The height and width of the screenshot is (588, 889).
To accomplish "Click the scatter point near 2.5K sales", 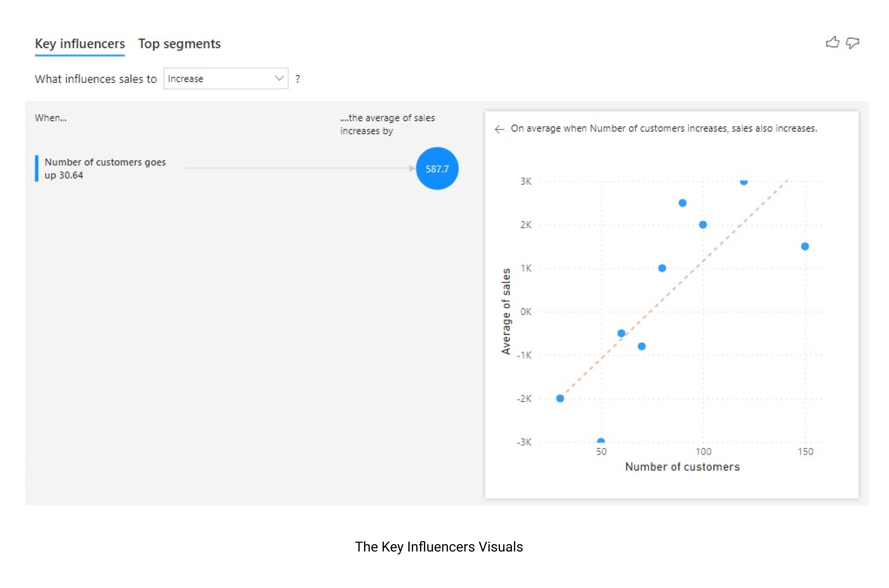I will (x=683, y=203).
